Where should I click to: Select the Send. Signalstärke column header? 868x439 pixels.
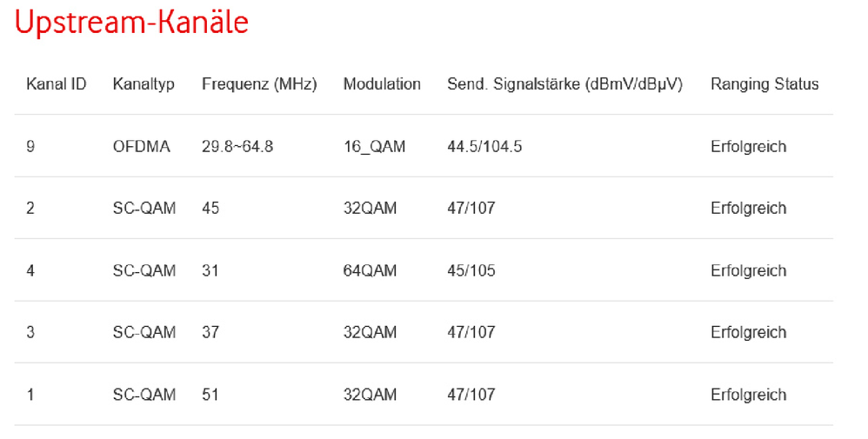click(564, 84)
